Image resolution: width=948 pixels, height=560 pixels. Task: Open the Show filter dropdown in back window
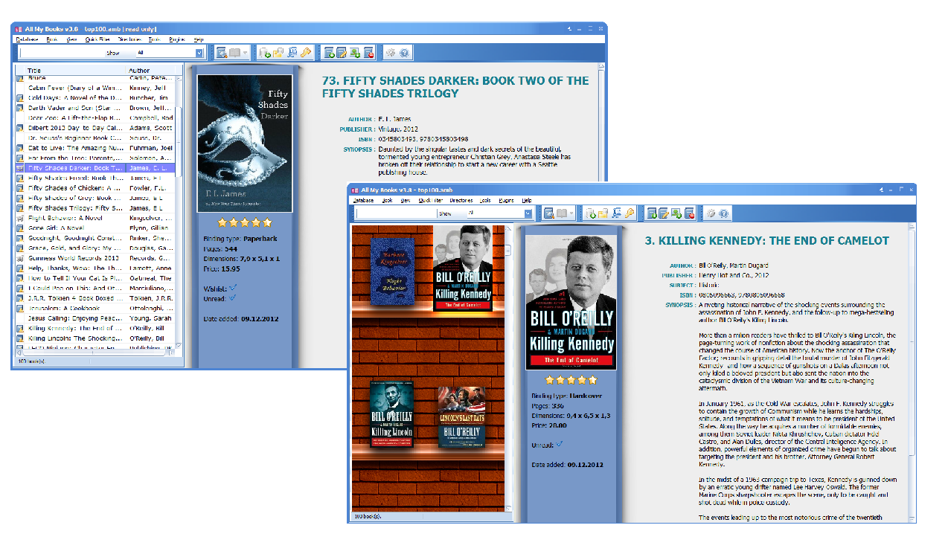(x=199, y=53)
